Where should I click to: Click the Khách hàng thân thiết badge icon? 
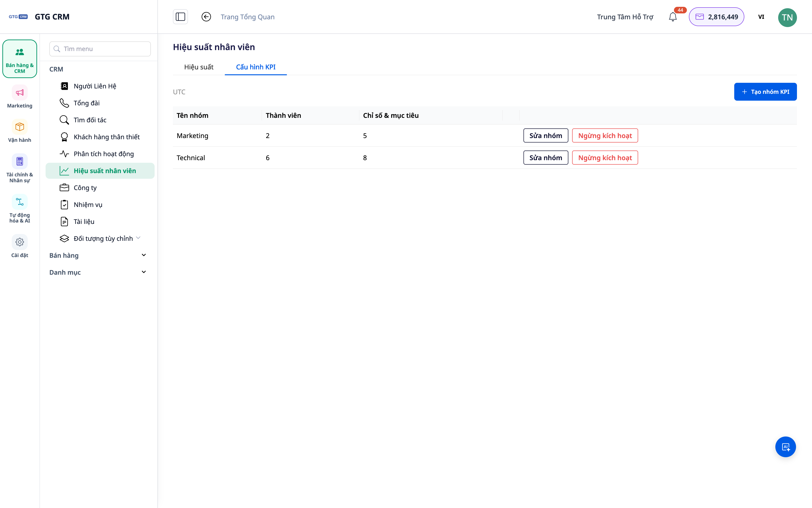tap(64, 137)
